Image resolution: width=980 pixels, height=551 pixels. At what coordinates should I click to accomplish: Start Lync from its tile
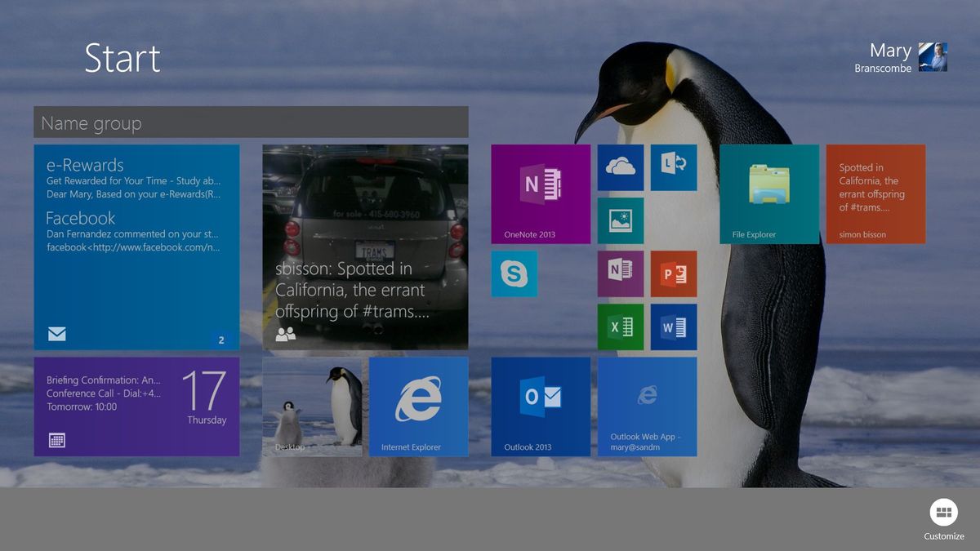(x=673, y=168)
